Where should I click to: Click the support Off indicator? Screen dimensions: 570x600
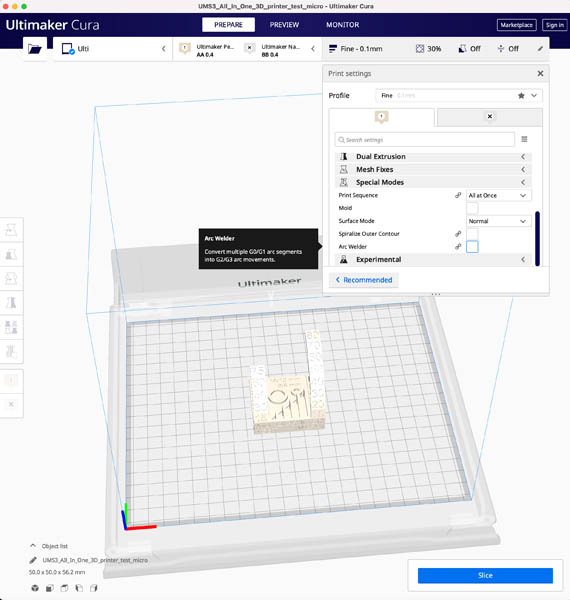point(469,49)
